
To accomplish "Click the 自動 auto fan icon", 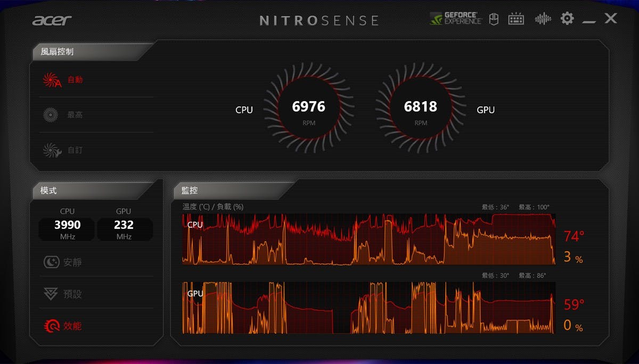I will pyautogui.click(x=52, y=80).
